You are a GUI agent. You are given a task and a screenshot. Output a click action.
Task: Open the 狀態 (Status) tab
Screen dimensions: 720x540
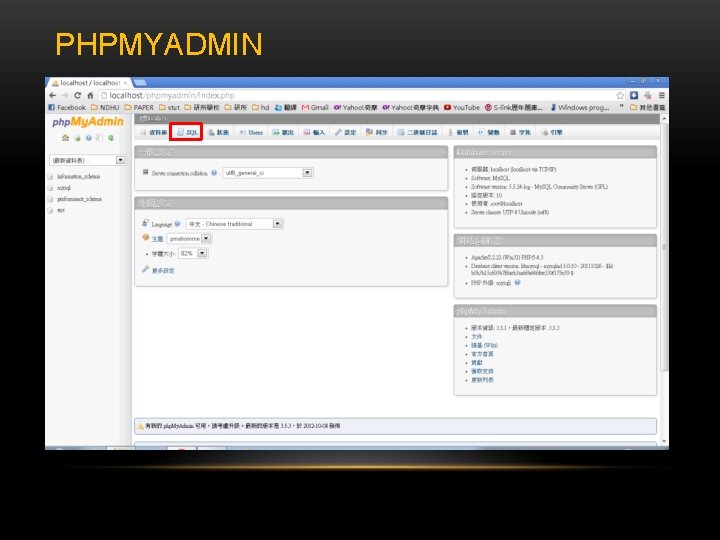[x=218, y=132]
